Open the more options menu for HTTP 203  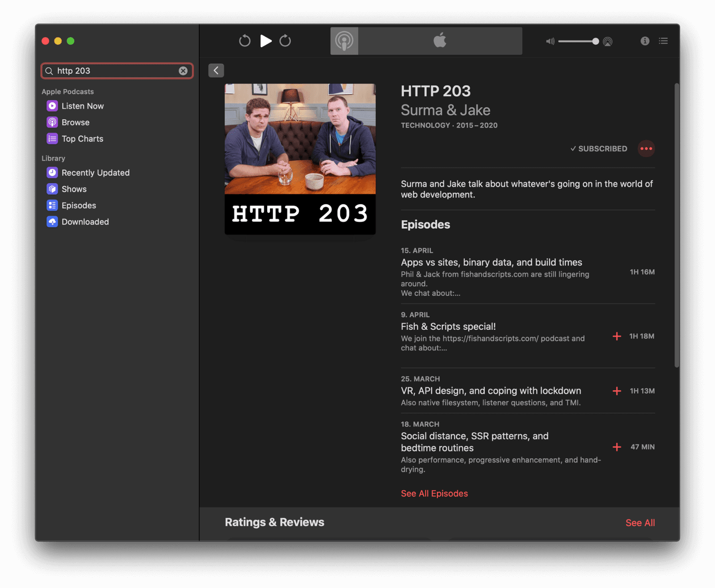tap(646, 149)
